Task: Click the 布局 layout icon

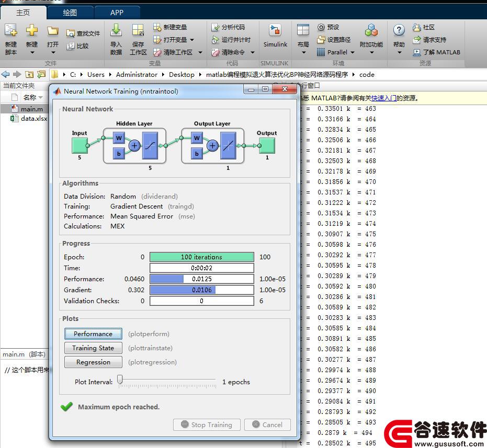Action: [x=303, y=30]
